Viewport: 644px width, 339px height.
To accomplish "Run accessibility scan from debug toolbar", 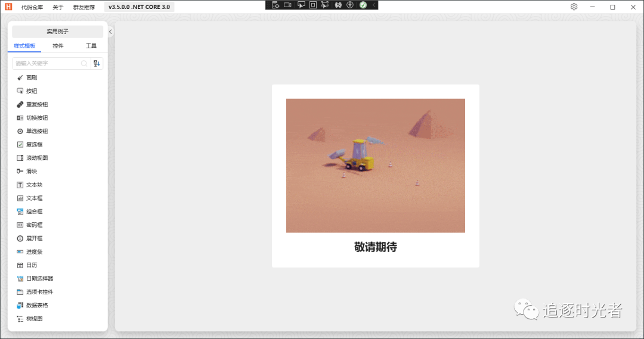I will click(350, 5).
